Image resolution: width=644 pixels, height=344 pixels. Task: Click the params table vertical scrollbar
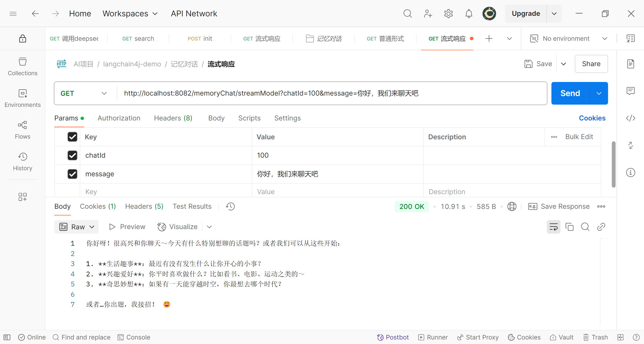coord(614,164)
